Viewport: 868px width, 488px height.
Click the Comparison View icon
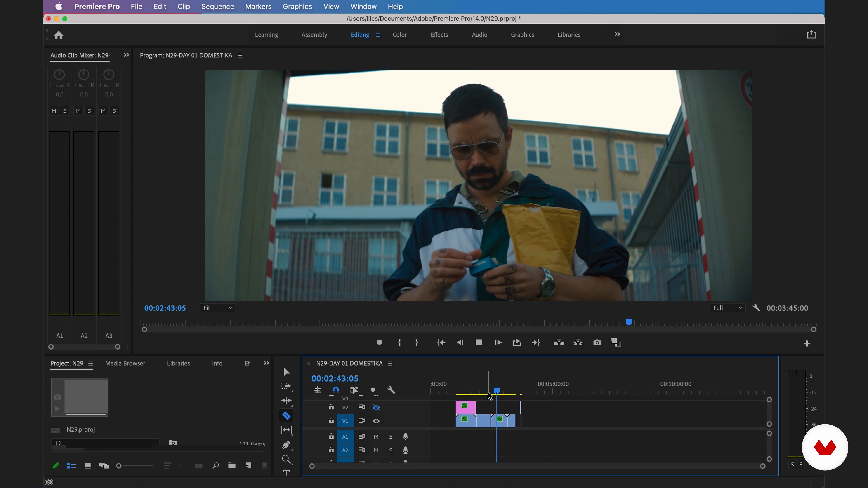click(616, 343)
